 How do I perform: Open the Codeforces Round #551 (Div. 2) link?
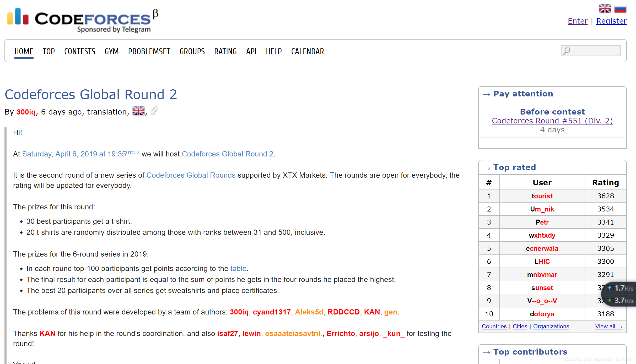pyautogui.click(x=552, y=121)
